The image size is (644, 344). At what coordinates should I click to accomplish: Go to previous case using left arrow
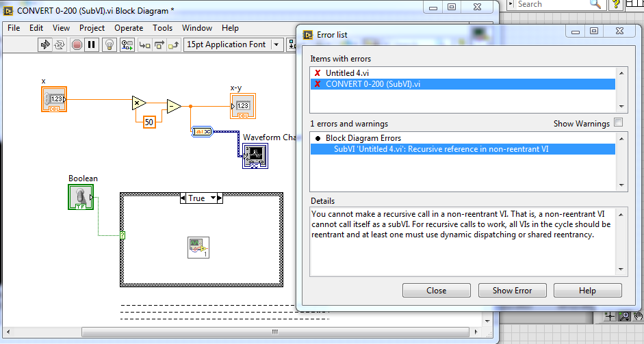click(183, 198)
